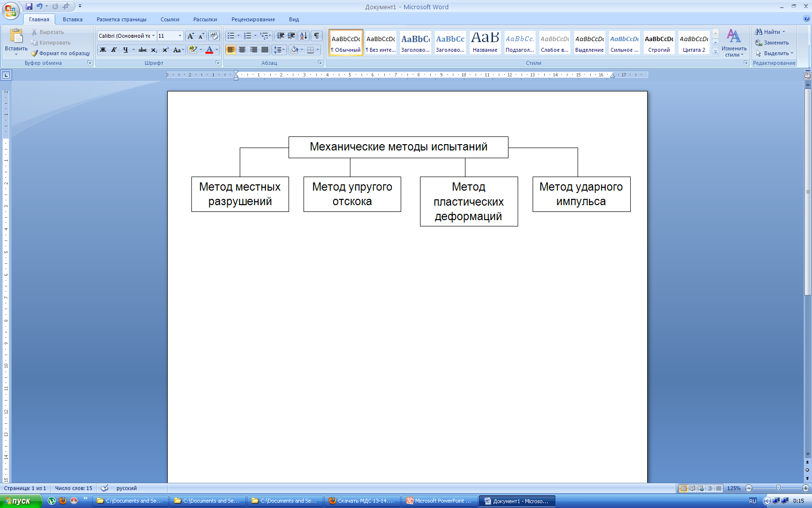The image size is (812, 508).
Task: Click the 125% zoom level
Action: click(734, 488)
